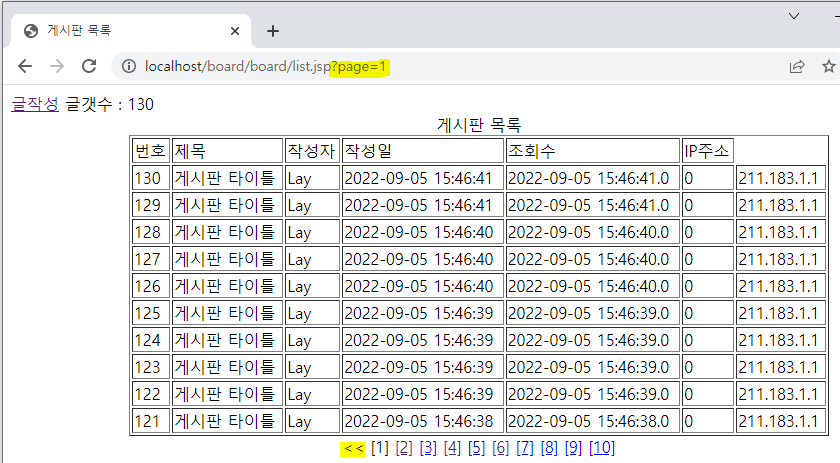840x463 pixels.
Task: Go to page [3]
Action: [428, 448]
